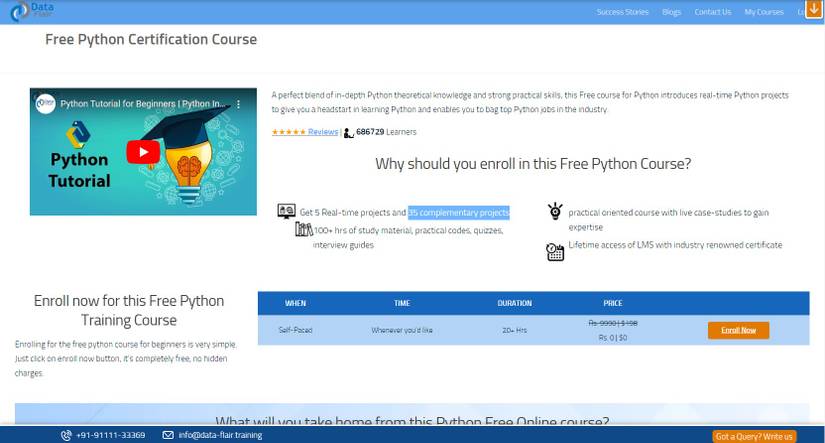The height and width of the screenshot is (443, 825).
Task: Click the Lifetime access of LMS text
Action: (x=675, y=245)
